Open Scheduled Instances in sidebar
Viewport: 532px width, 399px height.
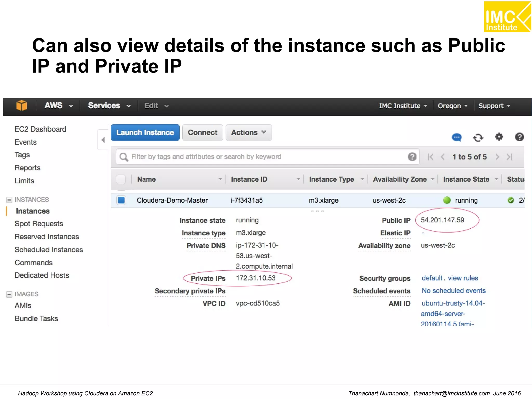(49, 250)
